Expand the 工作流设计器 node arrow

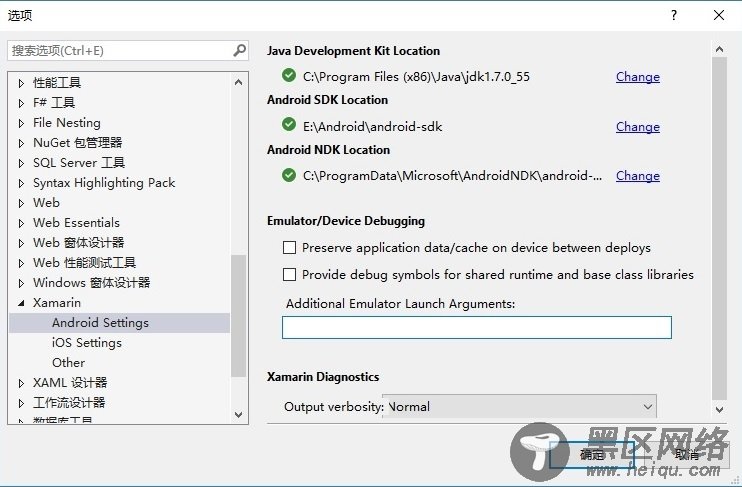click(x=21, y=403)
